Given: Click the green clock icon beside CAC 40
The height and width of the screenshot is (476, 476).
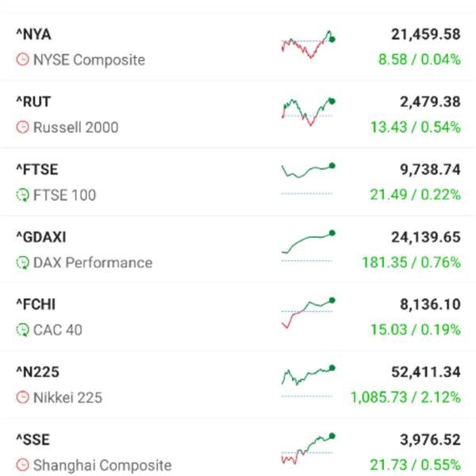Looking at the screenshot, I should 23,330.
